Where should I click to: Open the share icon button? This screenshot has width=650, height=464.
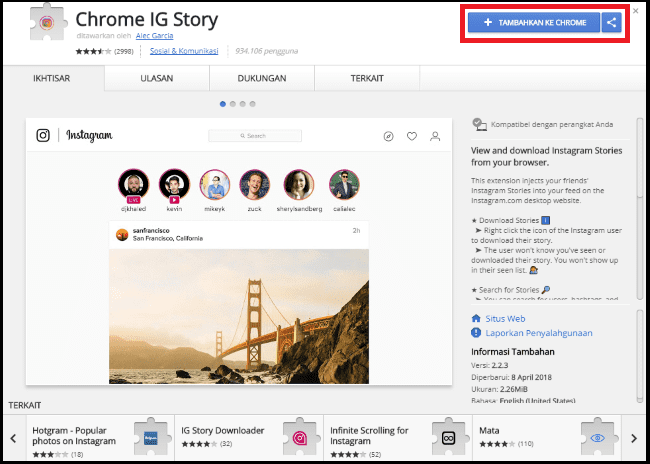pos(611,22)
